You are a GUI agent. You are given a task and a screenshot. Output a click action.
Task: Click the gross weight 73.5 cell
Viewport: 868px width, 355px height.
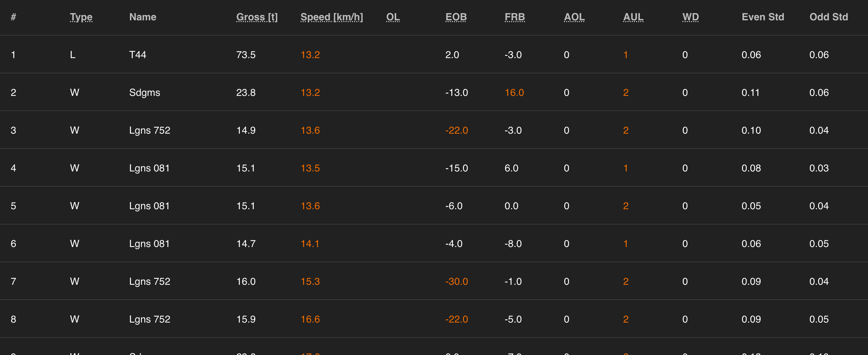[x=246, y=55]
